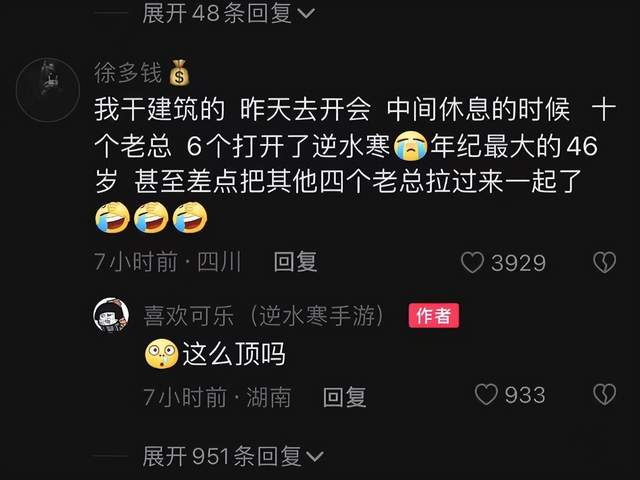Viewport: 640px width, 480px height.
Task: Open username 徐多钱 profile link
Action: click(128, 73)
